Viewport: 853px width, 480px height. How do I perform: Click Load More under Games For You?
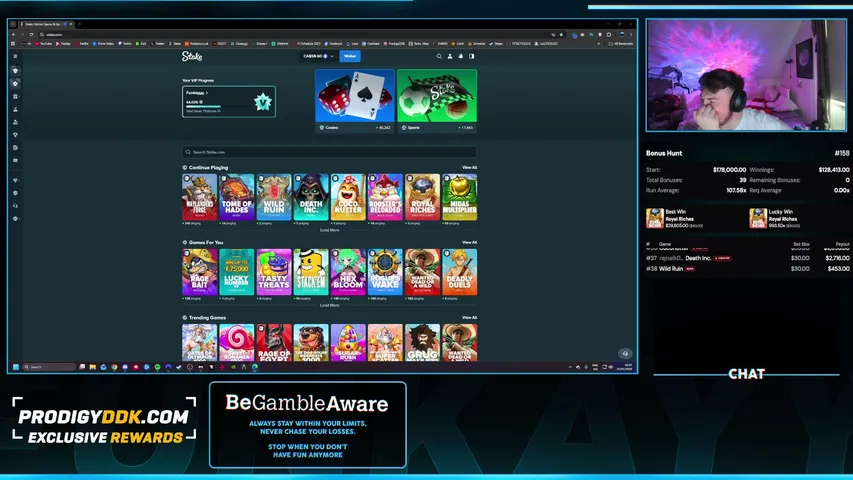tap(330, 305)
